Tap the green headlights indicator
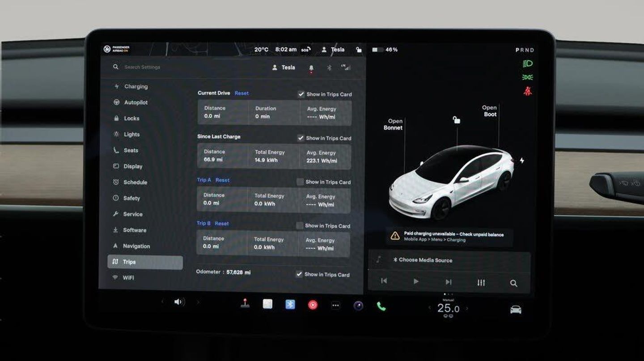Image resolution: width=644 pixels, height=361 pixels. pyautogui.click(x=528, y=64)
